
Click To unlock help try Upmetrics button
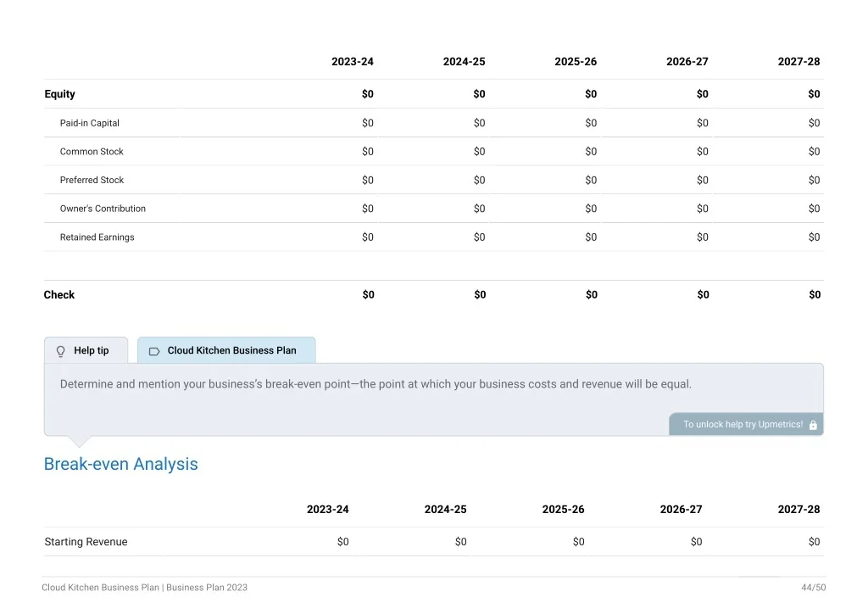click(x=746, y=424)
